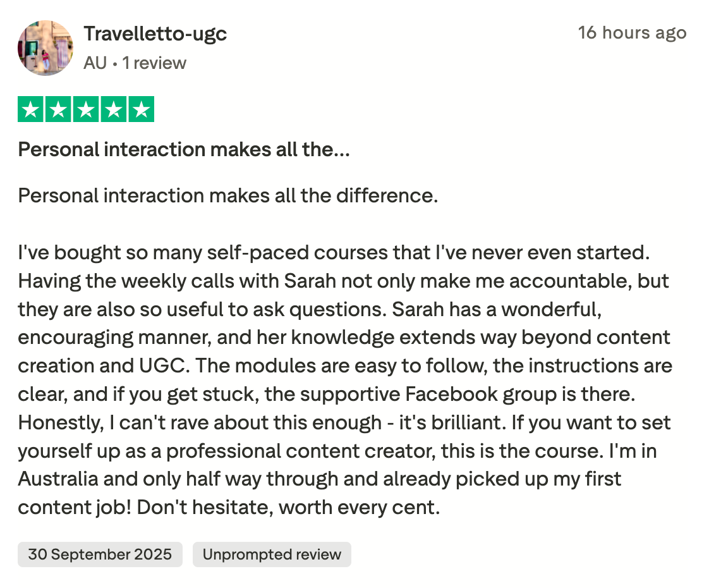Click the word 'Australia' in the review
Screen dimensions: 709x588
58,479
